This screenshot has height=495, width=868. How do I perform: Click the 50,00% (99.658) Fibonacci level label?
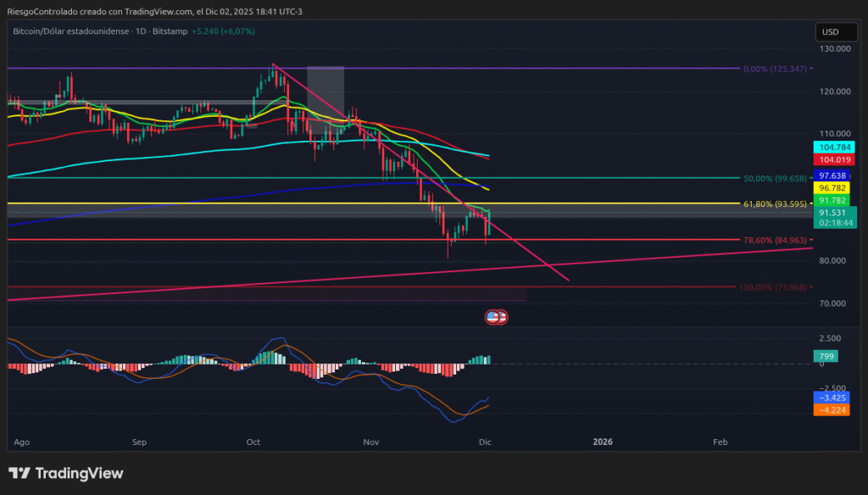coord(776,179)
